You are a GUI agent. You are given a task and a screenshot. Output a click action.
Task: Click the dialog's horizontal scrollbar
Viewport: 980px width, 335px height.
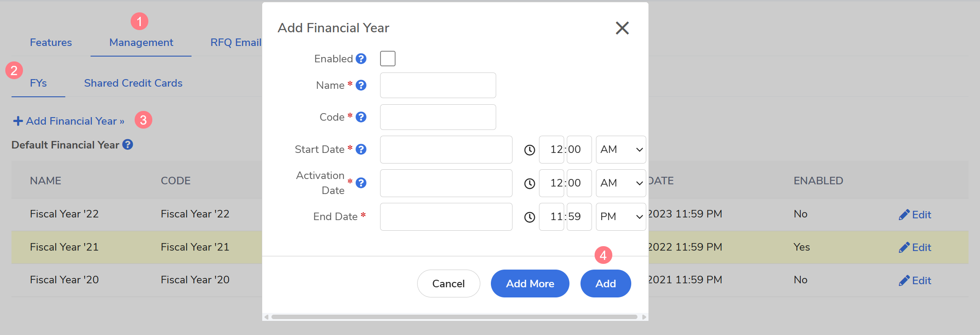tap(454, 317)
